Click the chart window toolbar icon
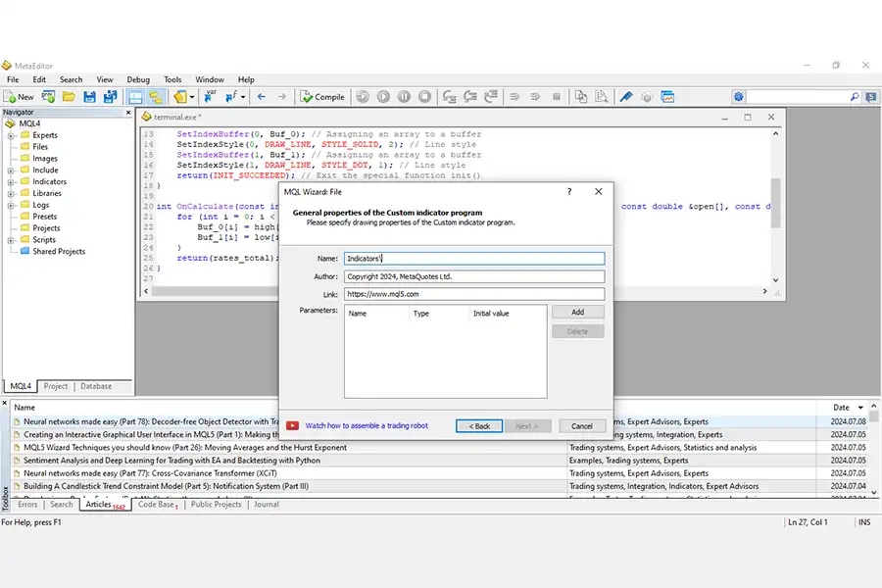This screenshot has width=882, height=588. click(x=667, y=97)
